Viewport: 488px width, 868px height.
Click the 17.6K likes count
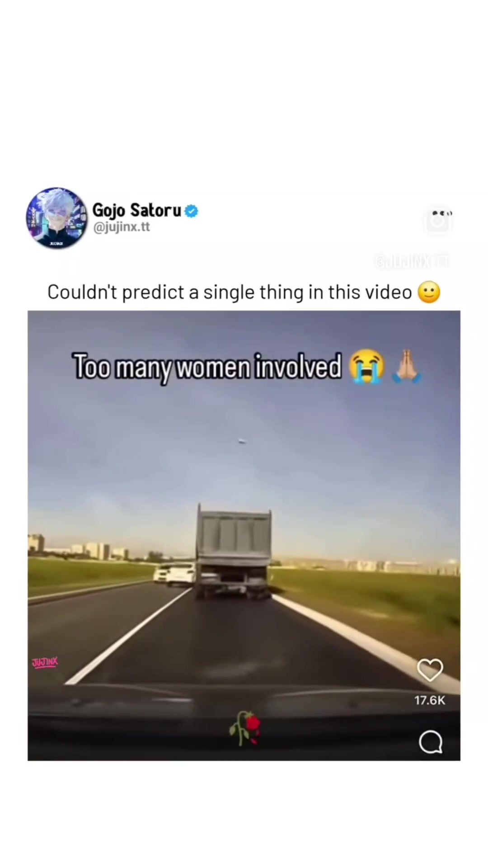[430, 700]
